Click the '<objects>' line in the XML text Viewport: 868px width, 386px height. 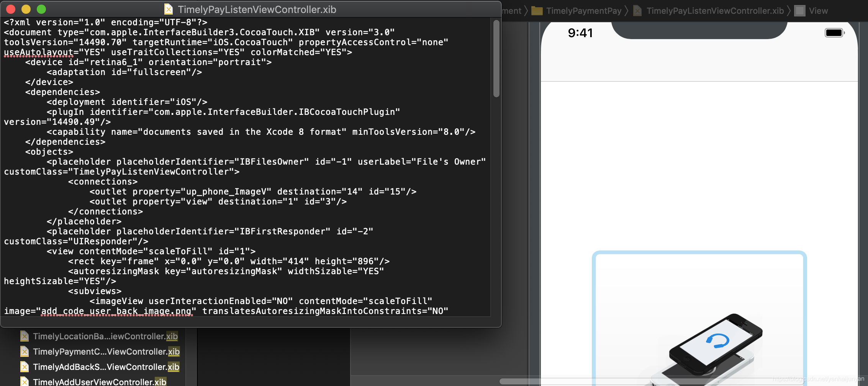pyautogui.click(x=49, y=152)
